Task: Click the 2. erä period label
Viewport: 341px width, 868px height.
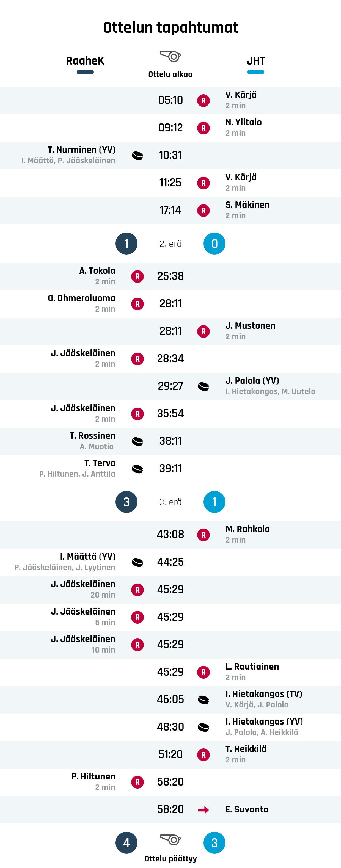Action: pyautogui.click(x=170, y=244)
